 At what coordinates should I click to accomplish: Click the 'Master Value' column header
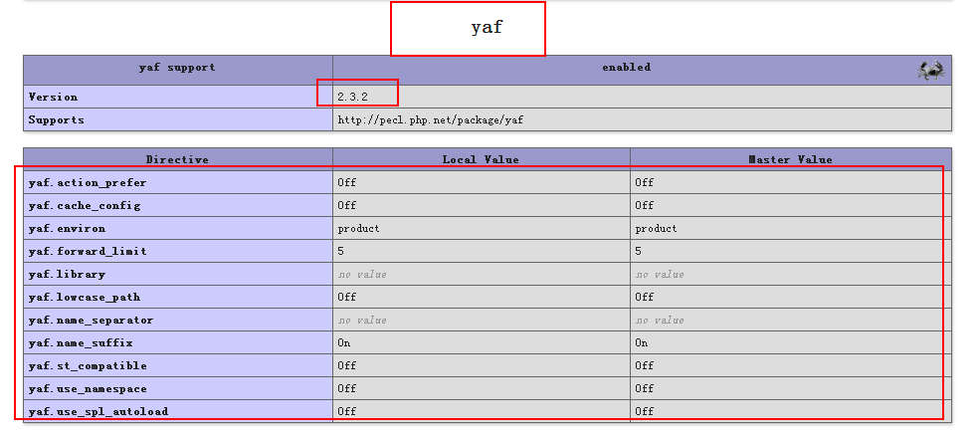click(x=790, y=159)
